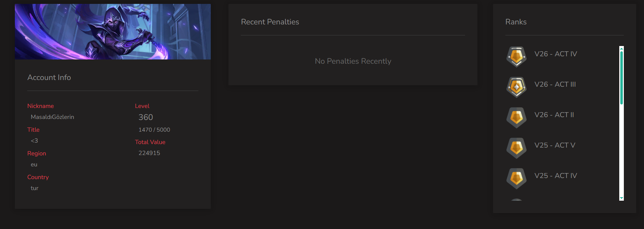
Task: Click the Recent Penalties heading
Action: 270,22
